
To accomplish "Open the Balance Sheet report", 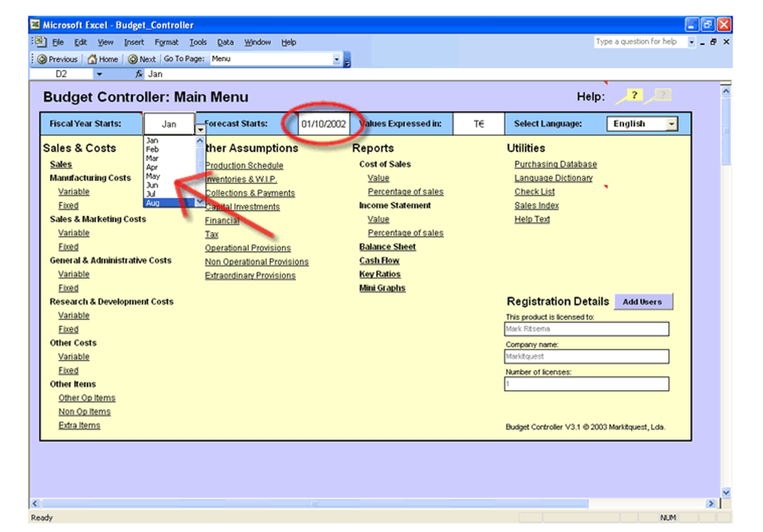I will [388, 247].
